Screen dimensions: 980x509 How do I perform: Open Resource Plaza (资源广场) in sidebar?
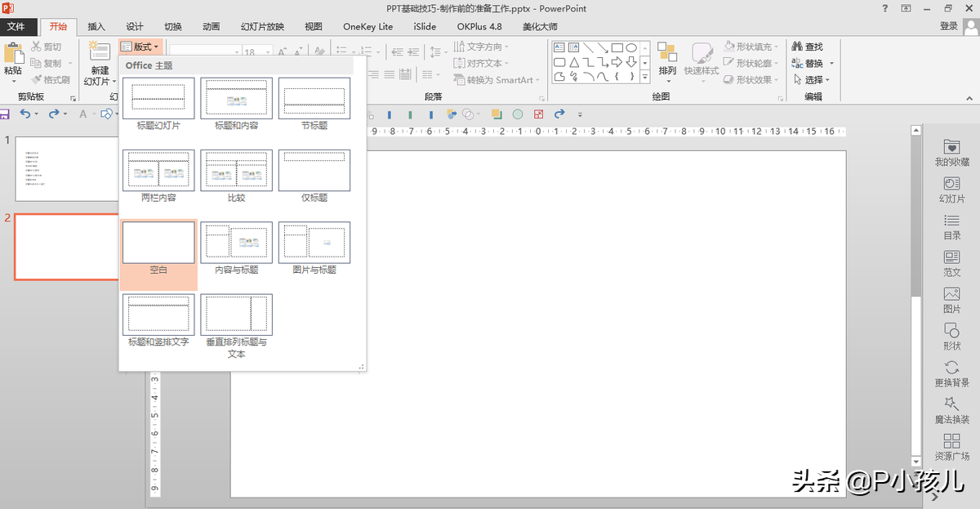tap(951, 447)
